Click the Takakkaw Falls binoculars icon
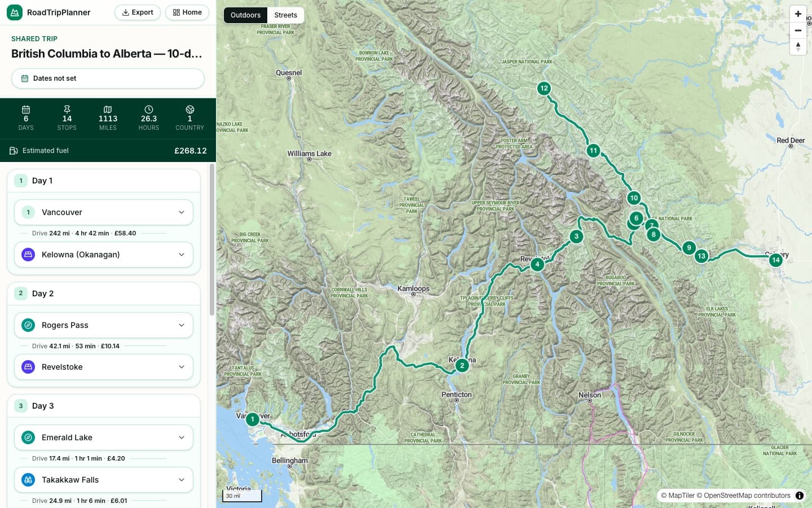Screen dimensions: 812x508 (28, 480)
